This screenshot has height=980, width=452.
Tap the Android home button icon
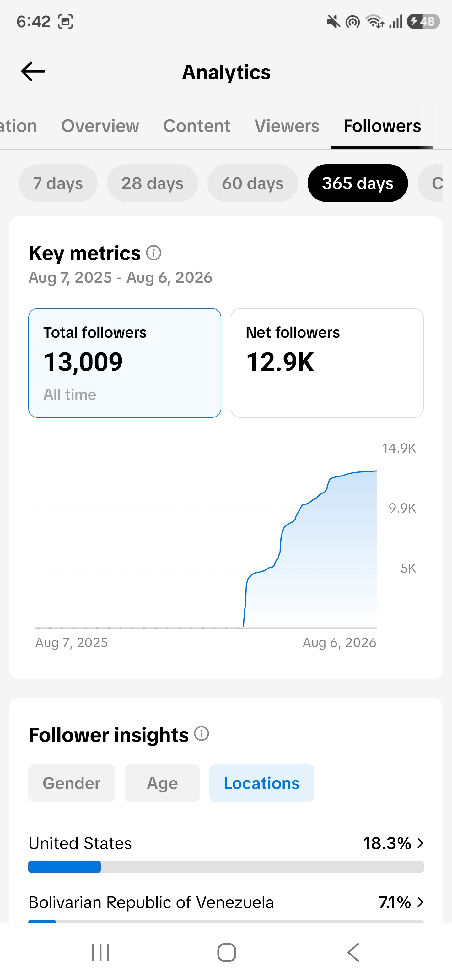coord(227,953)
